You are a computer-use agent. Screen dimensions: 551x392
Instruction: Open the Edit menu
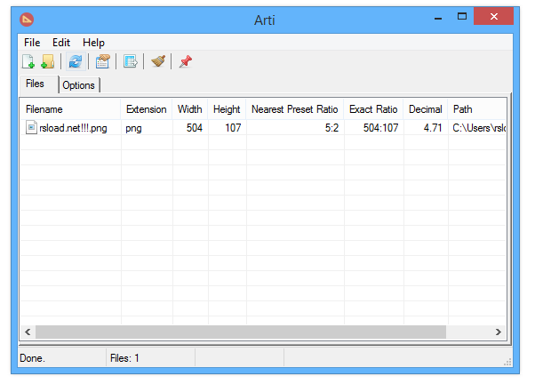pyautogui.click(x=61, y=43)
